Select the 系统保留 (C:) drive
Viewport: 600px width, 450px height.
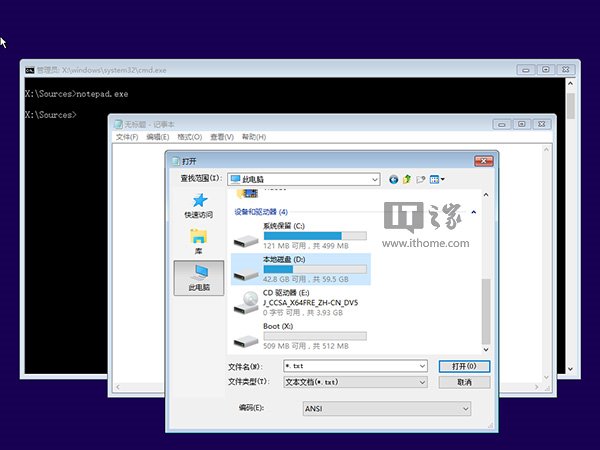tap(300, 234)
